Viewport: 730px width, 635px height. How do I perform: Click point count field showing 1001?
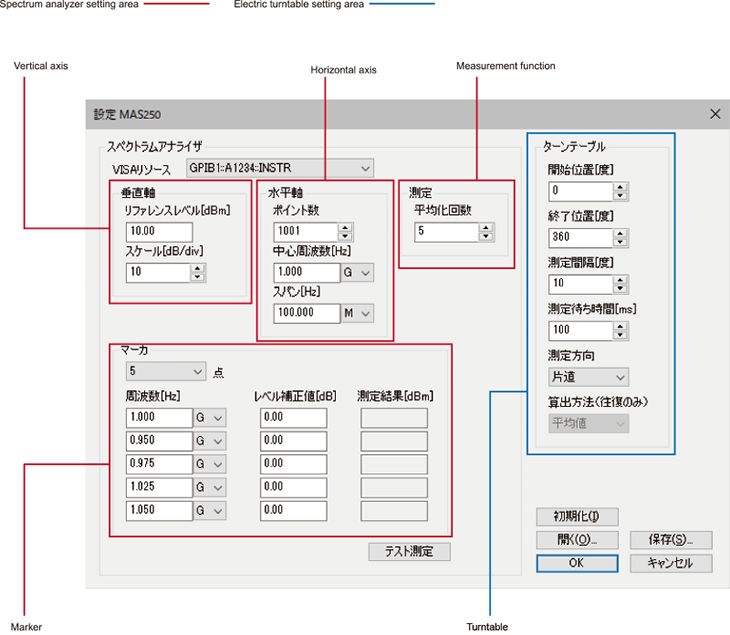click(305, 232)
